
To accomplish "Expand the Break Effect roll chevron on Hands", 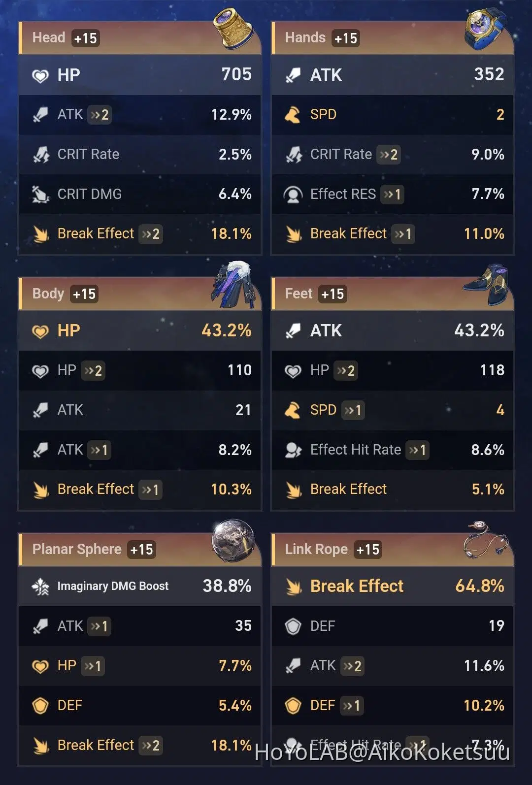I will tap(403, 234).
